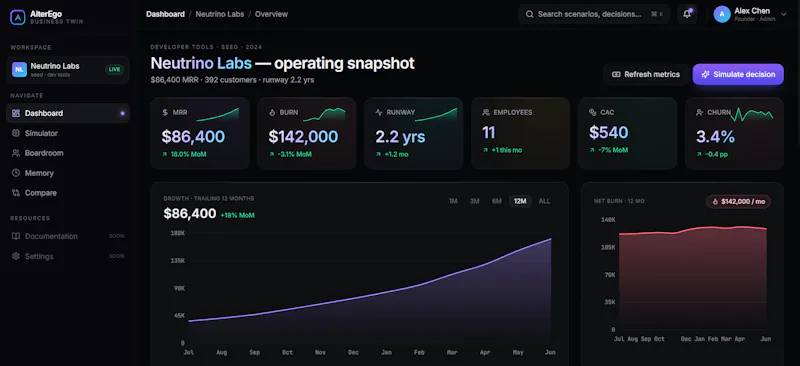Click the -7% MoM CAC change
The height and width of the screenshot is (366, 800).
(613, 150)
